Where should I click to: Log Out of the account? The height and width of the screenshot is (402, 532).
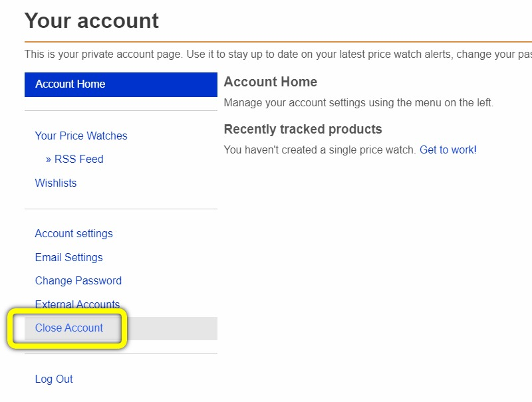(54, 379)
